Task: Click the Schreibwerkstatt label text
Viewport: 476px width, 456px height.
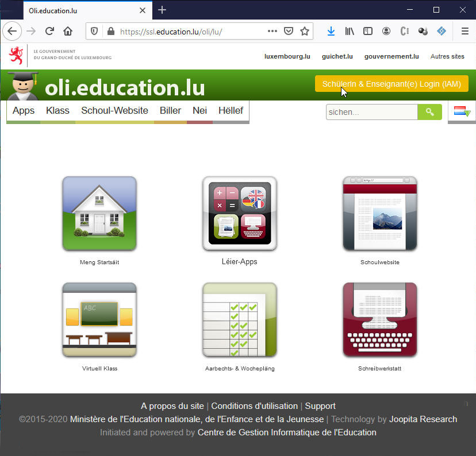Action: [380, 368]
